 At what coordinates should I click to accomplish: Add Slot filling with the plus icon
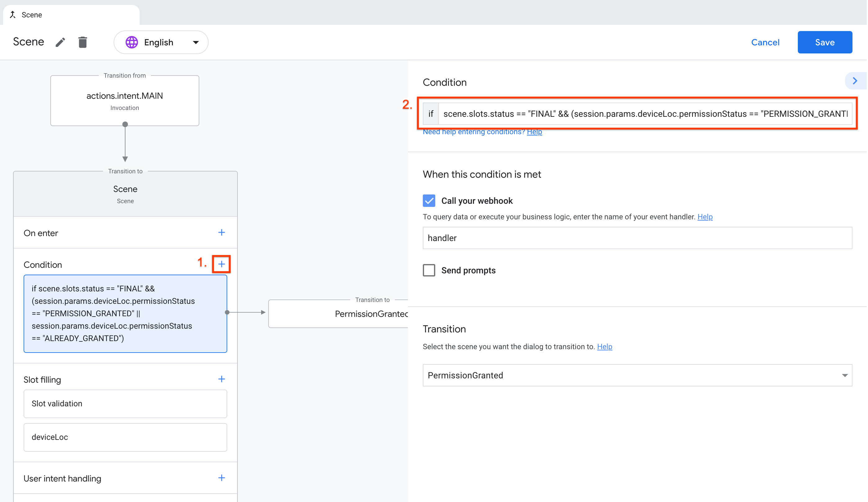(x=221, y=379)
